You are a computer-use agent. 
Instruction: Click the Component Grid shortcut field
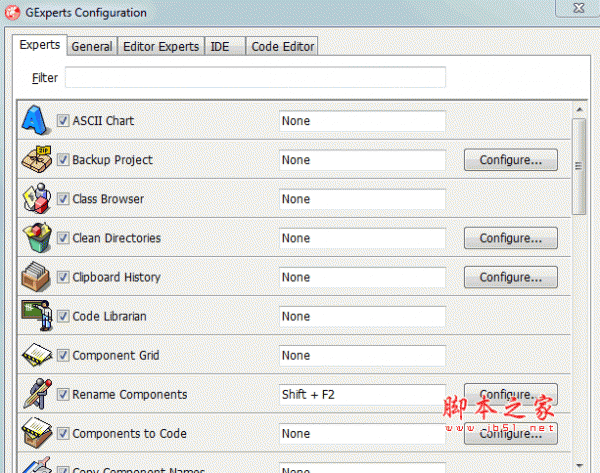pos(362,356)
